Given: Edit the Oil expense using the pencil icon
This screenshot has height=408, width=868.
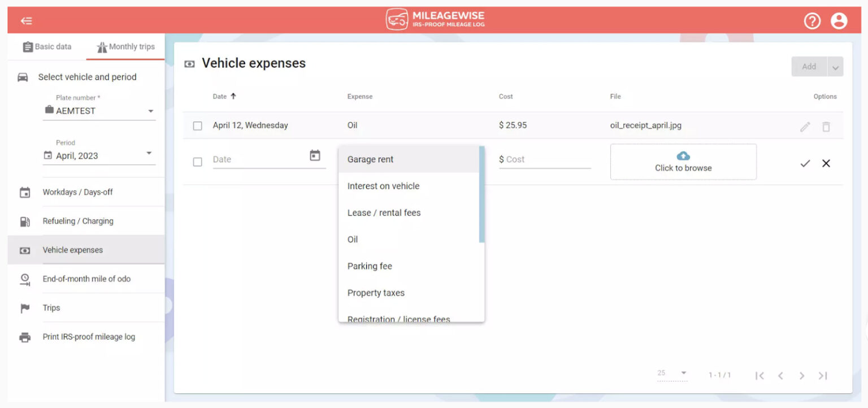Looking at the screenshot, I should click(805, 125).
